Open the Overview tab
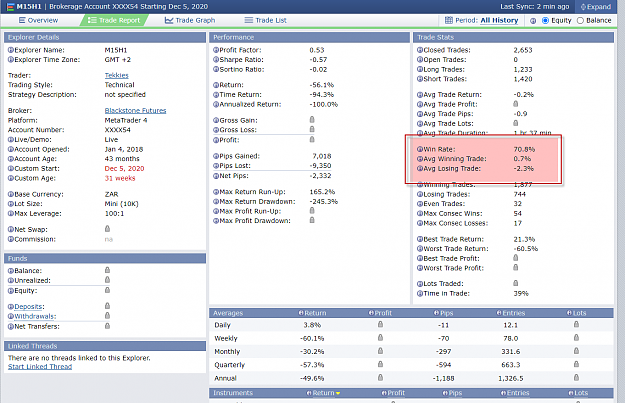The width and height of the screenshot is (625, 403). pyautogui.click(x=38, y=20)
